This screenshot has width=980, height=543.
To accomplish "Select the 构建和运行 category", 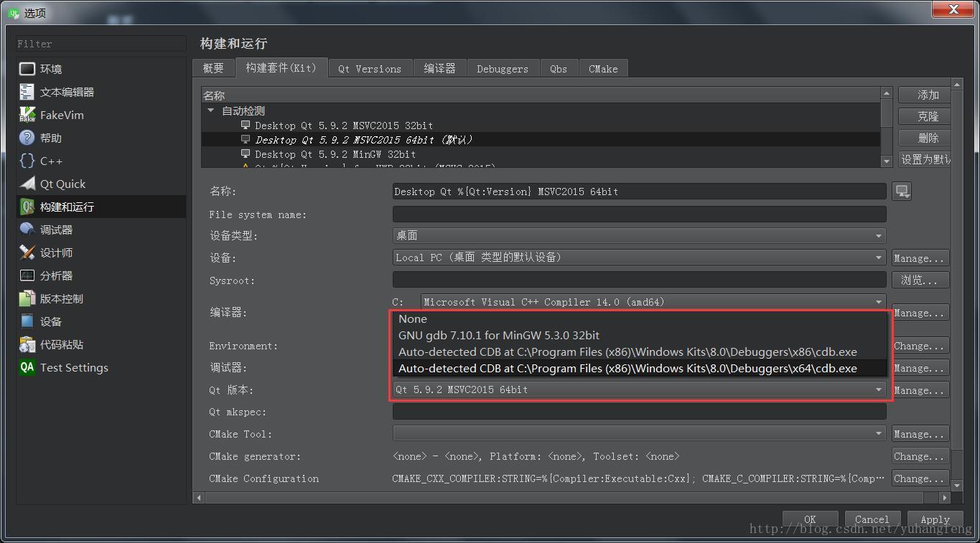I will (101, 207).
